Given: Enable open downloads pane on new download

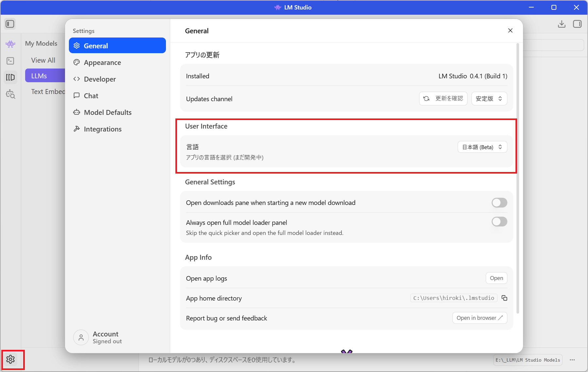Looking at the screenshot, I should click(499, 203).
